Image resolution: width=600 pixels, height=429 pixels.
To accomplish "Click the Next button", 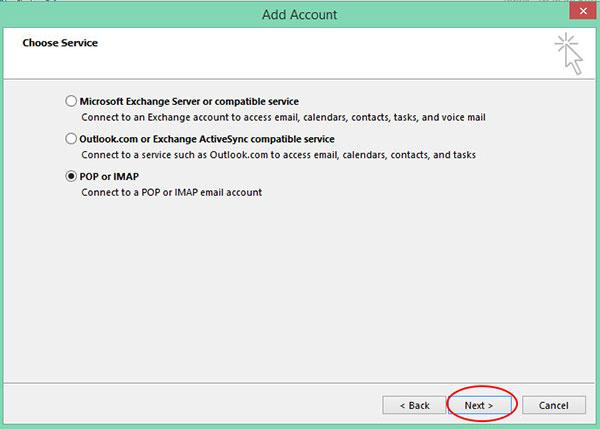I will coord(479,405).
